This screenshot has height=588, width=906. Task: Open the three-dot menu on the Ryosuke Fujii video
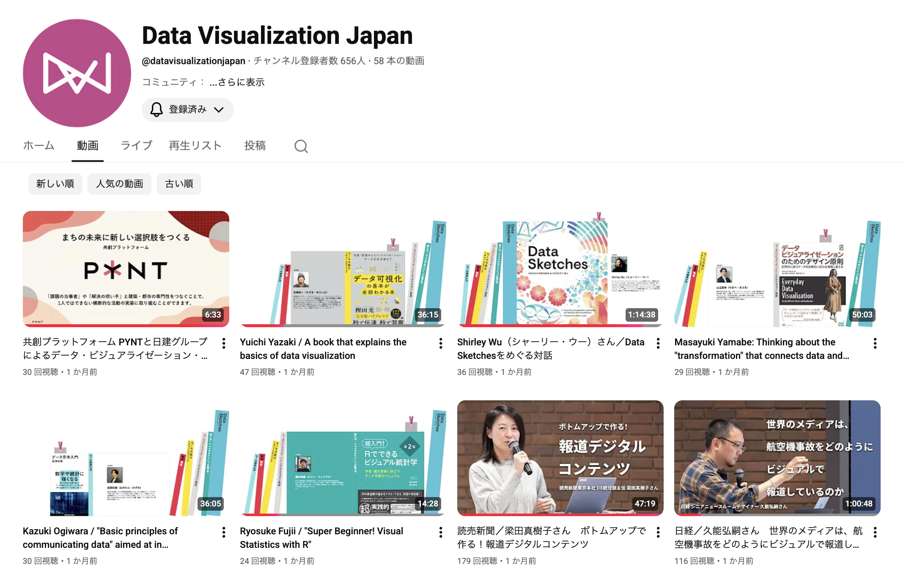(x=440, y=533)
